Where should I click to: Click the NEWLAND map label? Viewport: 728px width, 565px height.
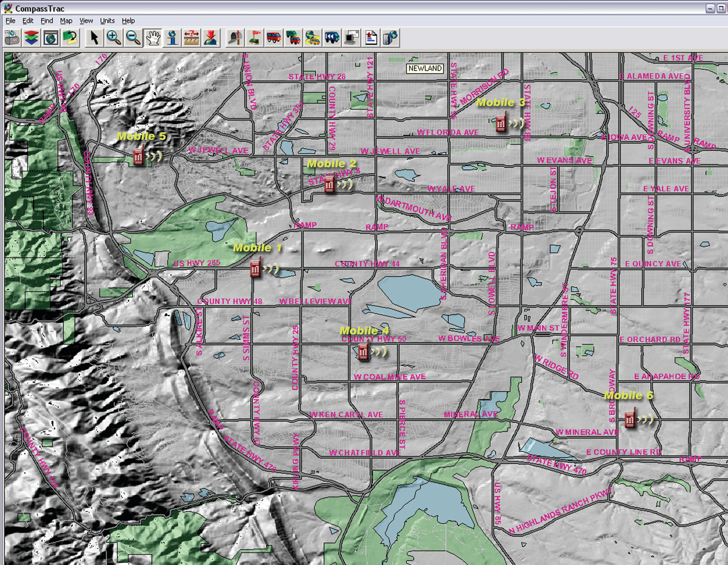point(425,68)
